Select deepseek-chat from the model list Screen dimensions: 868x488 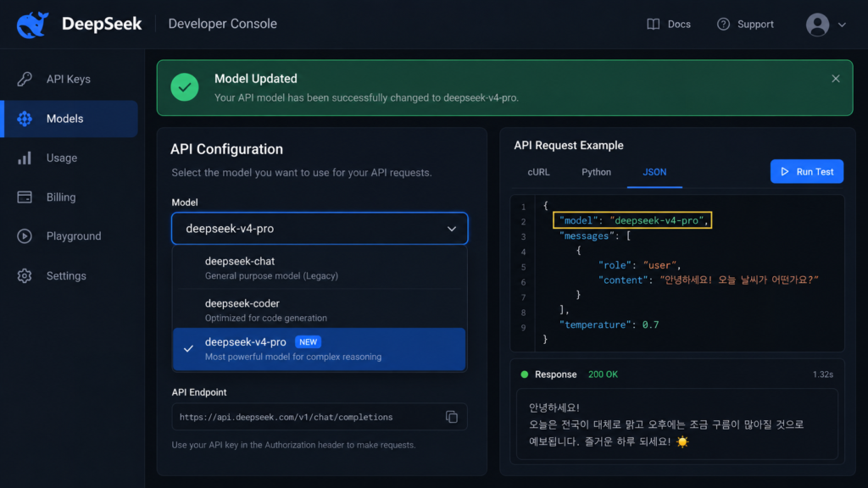[319, 268]
